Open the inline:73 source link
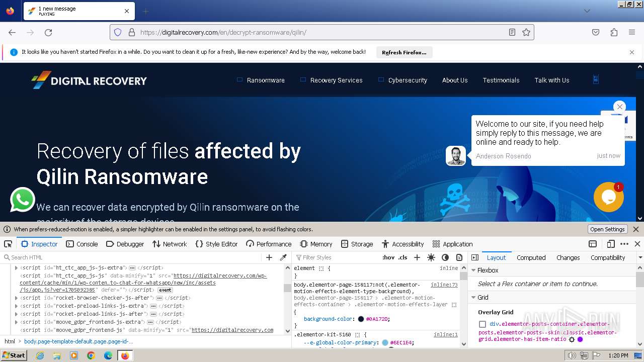The width and height of the screenshot is (644, 362). tap(444, 285)
